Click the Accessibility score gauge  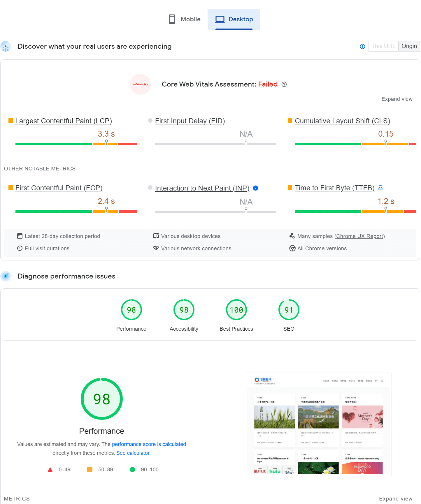(184, 310)
